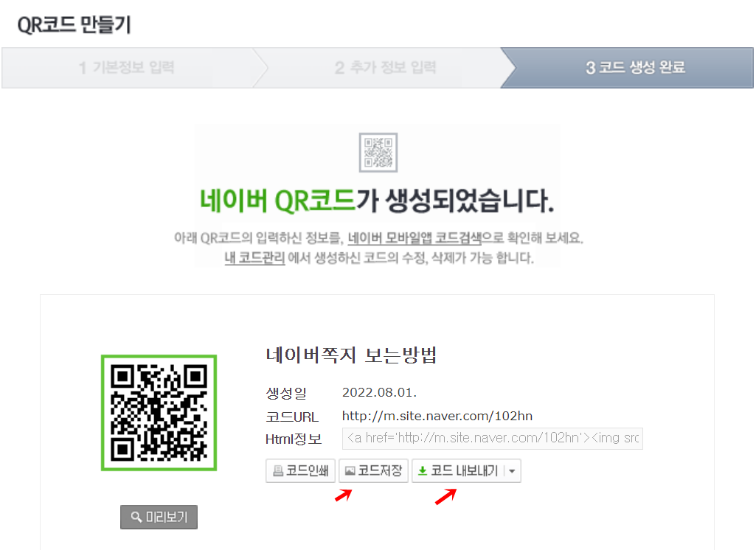The image size is (756, 550).
Task: Switch to step 2 추가 정보 입력 tab
Action: pyautogui.click(x=385, y=67)
